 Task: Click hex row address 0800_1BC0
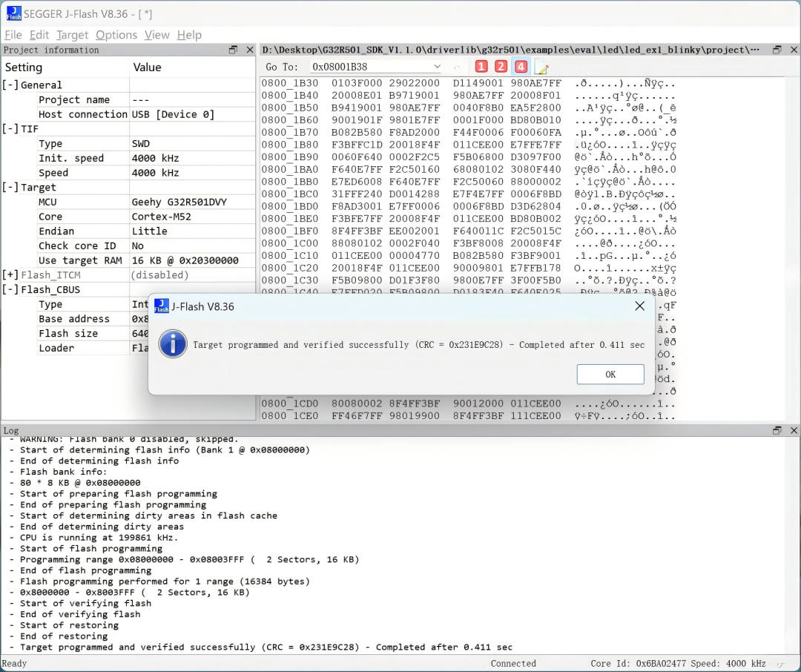pos(290,194)
